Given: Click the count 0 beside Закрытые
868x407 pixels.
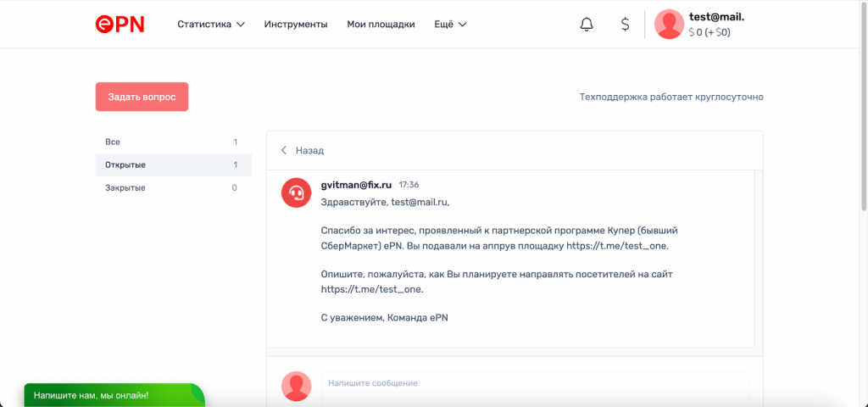Looking at the screenshot, I should [x=234, y=187].
